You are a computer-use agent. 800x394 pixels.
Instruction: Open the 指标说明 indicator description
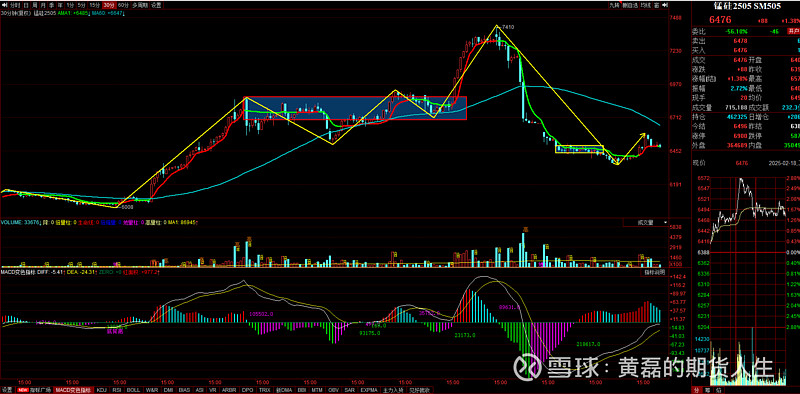(654, 273)
